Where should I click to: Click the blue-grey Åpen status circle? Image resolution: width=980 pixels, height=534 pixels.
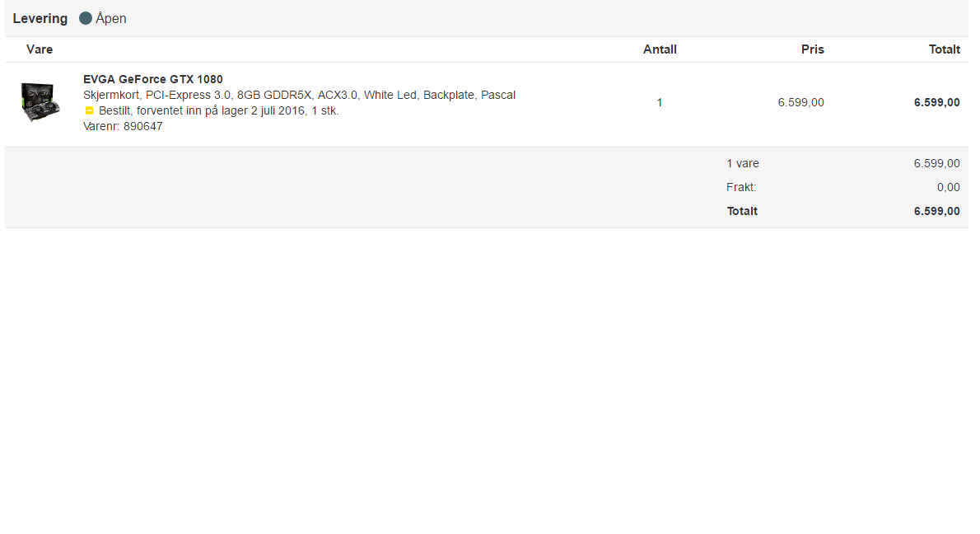pyautogui.click(x=86, y=18)
